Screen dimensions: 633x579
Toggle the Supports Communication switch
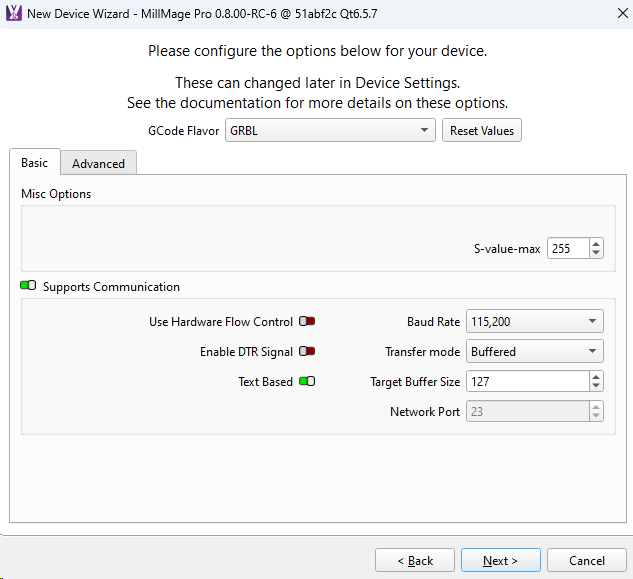coord(28,286)
